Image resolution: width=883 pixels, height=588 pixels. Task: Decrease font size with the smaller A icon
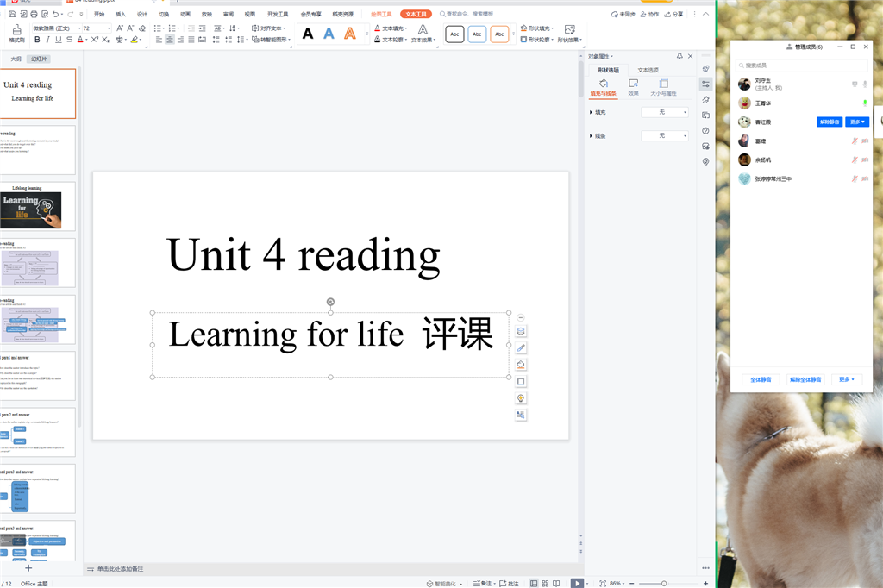(131, 28)
